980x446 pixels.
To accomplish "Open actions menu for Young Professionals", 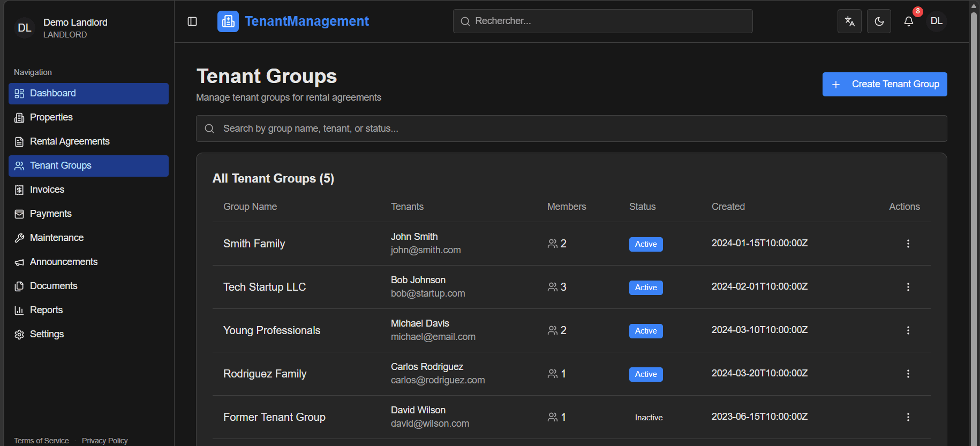I will pyautogui.click(x=908, y=330).
